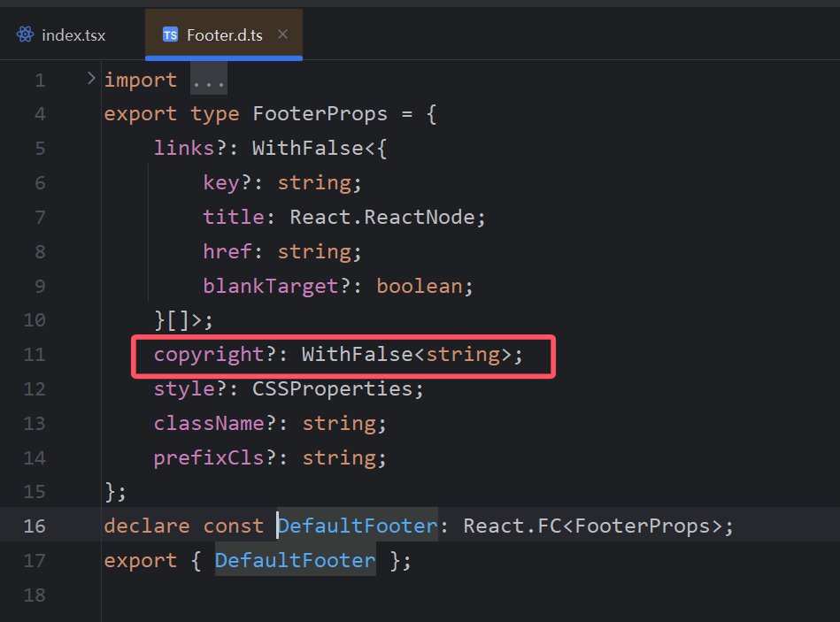840x622 pixels.
Task: Click line number 11 in the gutter
Action: [x=35, y=355]
